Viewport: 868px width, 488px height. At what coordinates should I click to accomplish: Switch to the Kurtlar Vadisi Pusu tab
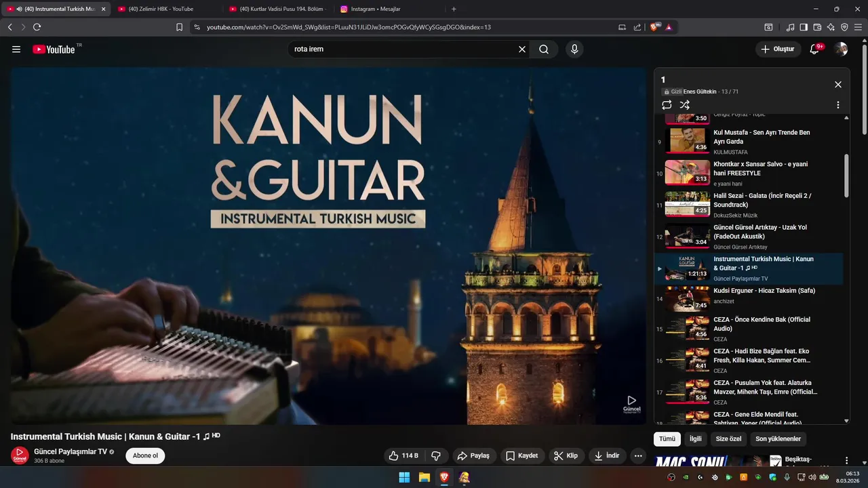pyautogui.click(x=278, y=9)
